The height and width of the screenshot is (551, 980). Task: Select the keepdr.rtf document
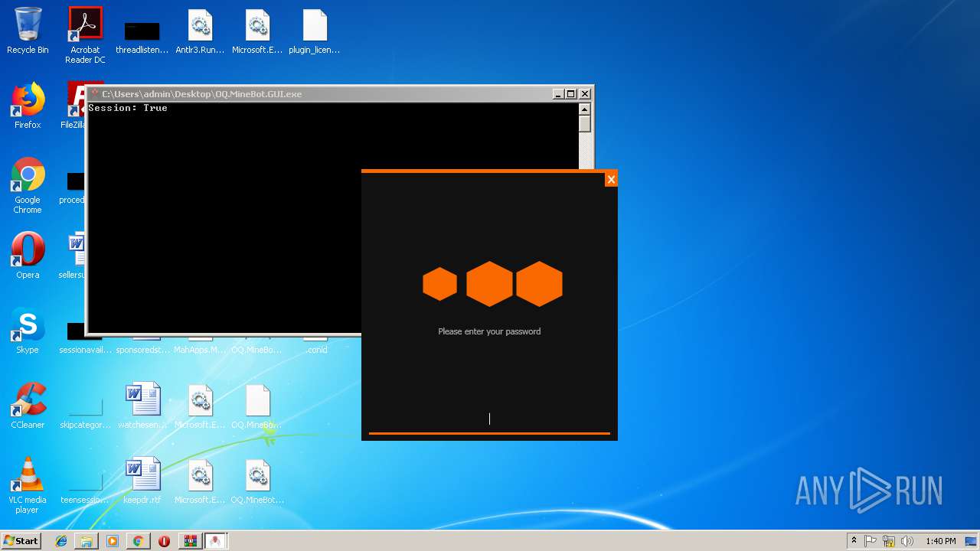[x=142, y=481]
